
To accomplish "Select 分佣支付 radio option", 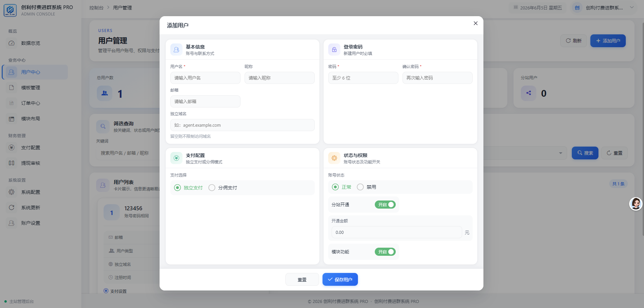I will coord(223,188).
